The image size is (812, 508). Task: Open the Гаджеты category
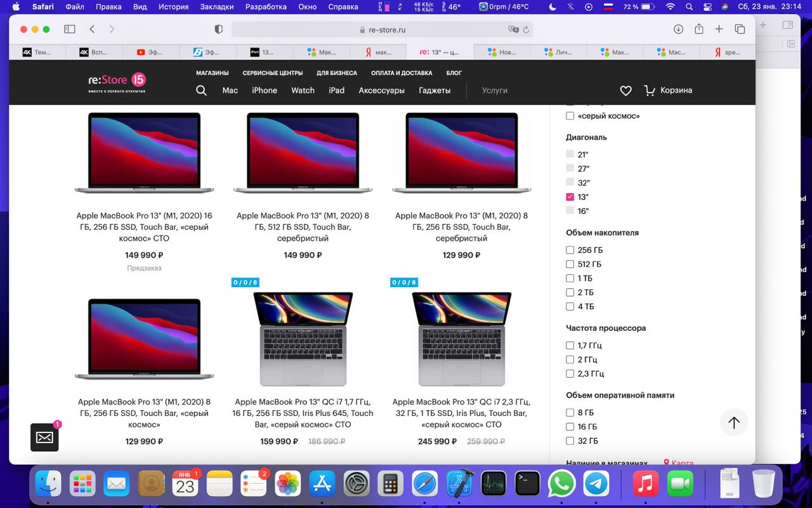coord(435,90)
